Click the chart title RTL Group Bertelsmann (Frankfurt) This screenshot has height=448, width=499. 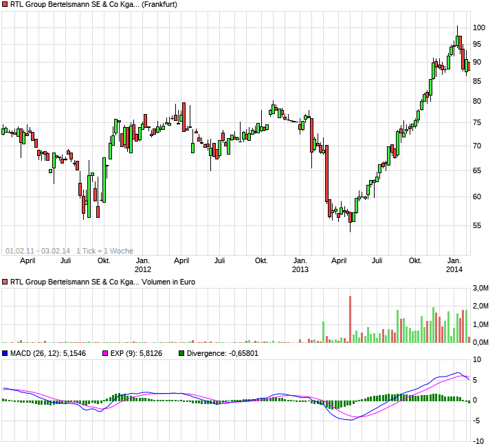click(93, 4)
